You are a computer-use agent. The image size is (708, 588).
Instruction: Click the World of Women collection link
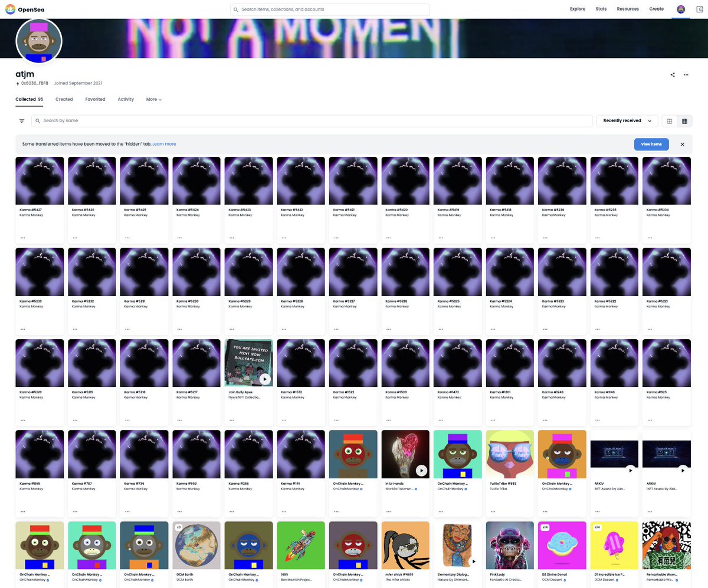point(399,489)
